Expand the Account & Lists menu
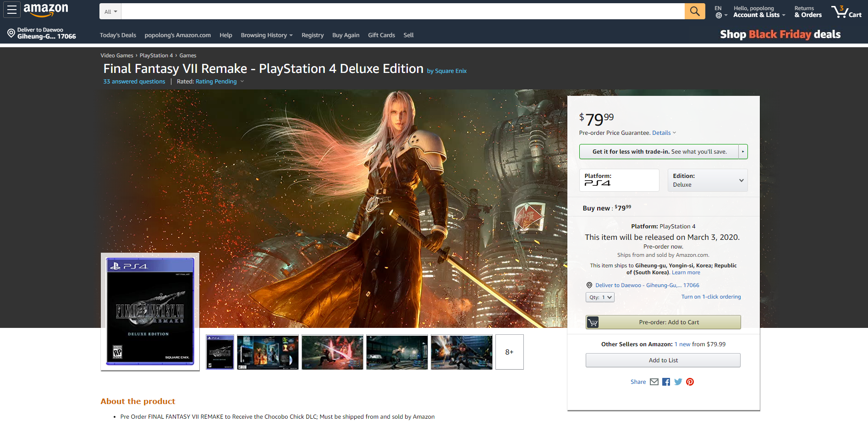868x421 pixels. (x=759, y=11)
